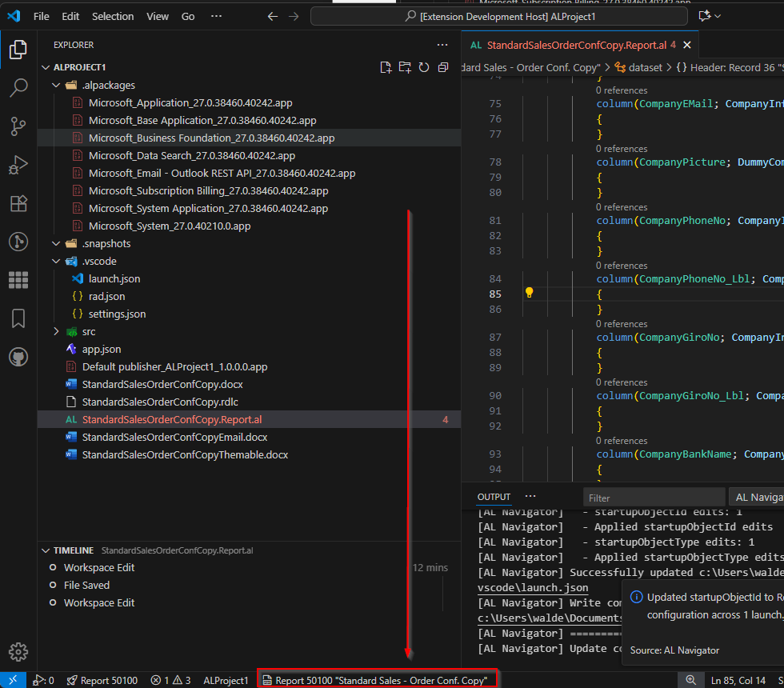Viewport: 784px width, 688px height.
Task: Collapse the TIMELINE section
Action: [x=46, y=550]
